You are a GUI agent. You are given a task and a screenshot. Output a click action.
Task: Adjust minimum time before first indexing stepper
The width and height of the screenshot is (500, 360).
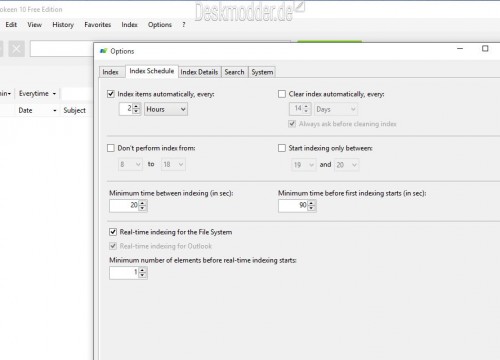311,206
